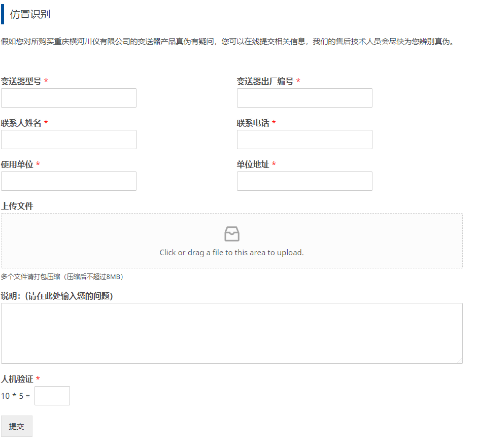Image resolution: width=478 pixels, height=448 pixels.
Task: Click the 使用单位 field label
Action: [17, 164]
